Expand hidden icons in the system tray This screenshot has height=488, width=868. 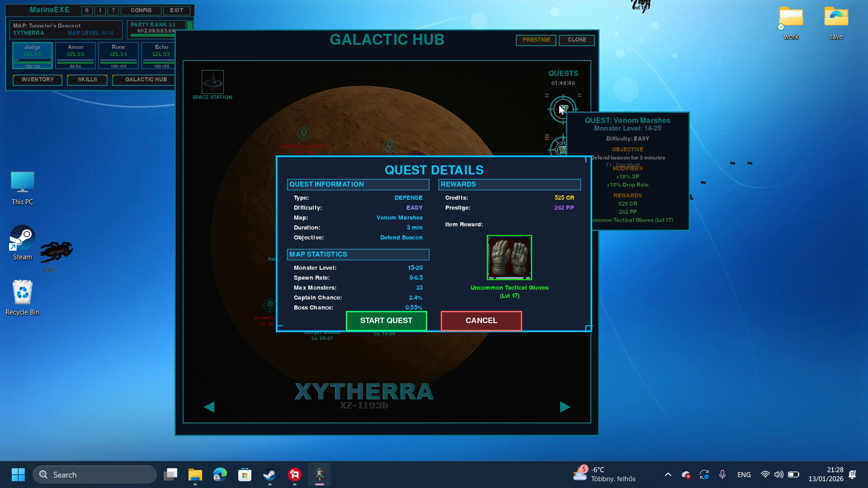point(668,474)
